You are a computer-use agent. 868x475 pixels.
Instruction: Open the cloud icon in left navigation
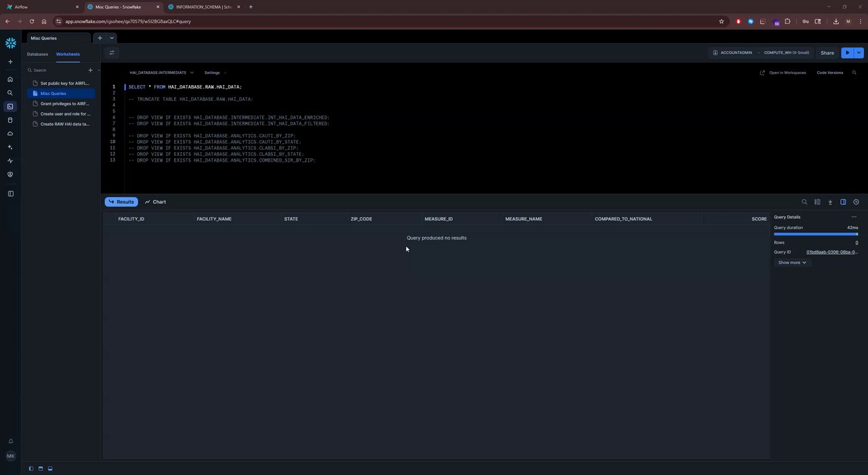[10, 133]
